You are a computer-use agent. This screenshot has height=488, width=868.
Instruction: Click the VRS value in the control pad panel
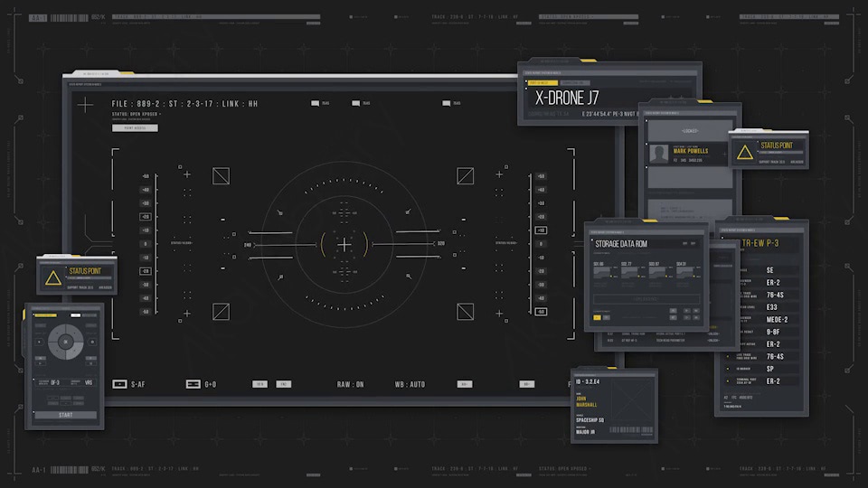(x=89, y=382)
